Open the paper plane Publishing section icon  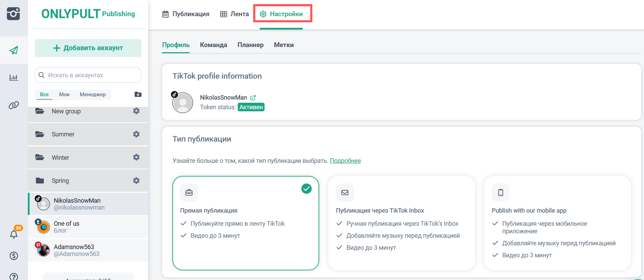tap(14, 50)
